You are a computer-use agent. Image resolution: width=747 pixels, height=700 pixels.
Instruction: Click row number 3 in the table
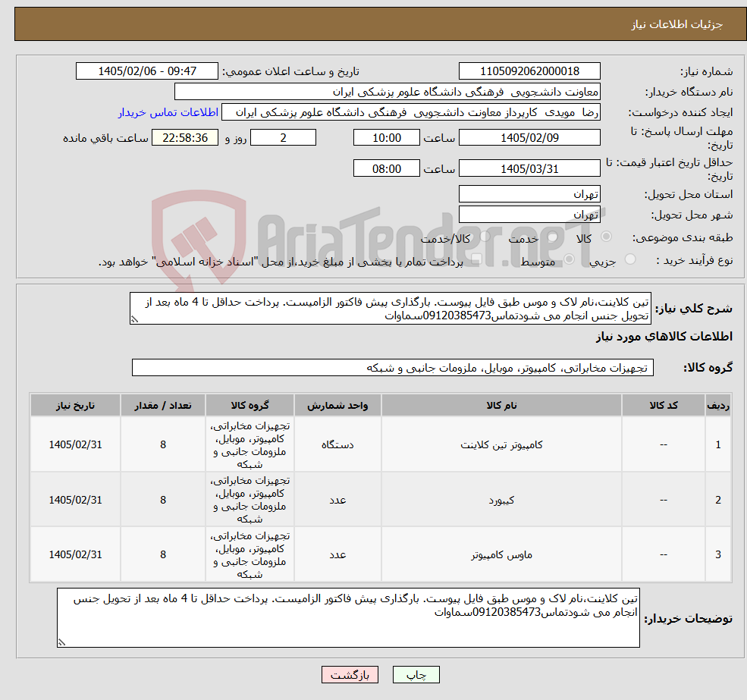tap(718, 554)
